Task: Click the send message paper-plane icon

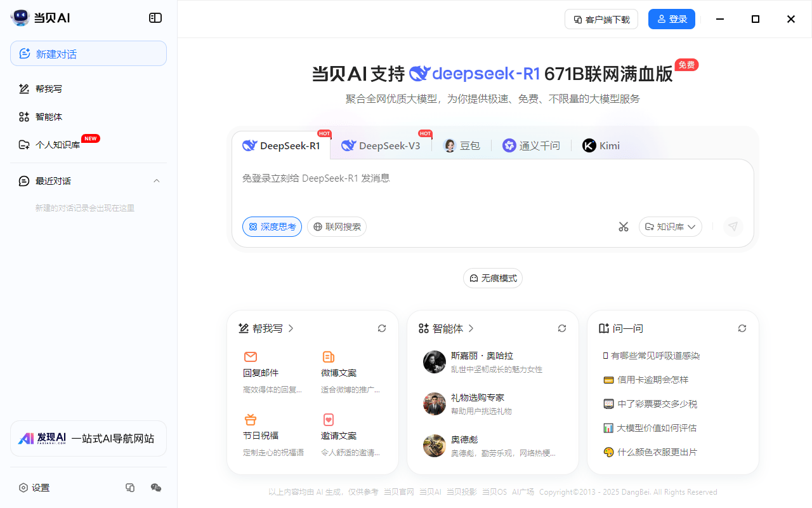Action: 733,226
